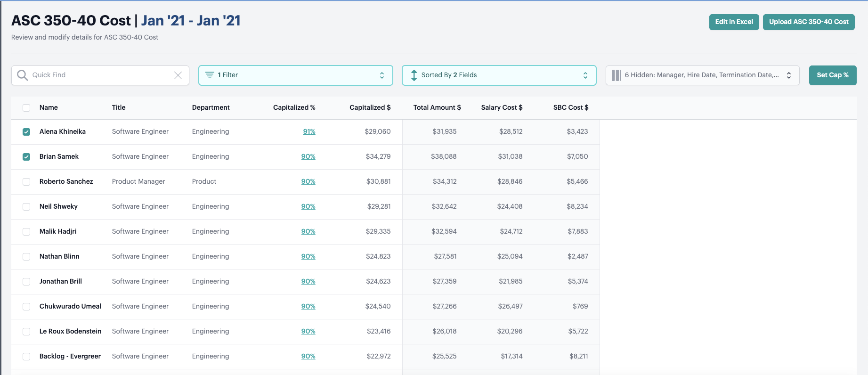Open Jonathan Brill's 90% capitalized link
The width and height of the screenshot is (868, 375).
pos(308,281)
